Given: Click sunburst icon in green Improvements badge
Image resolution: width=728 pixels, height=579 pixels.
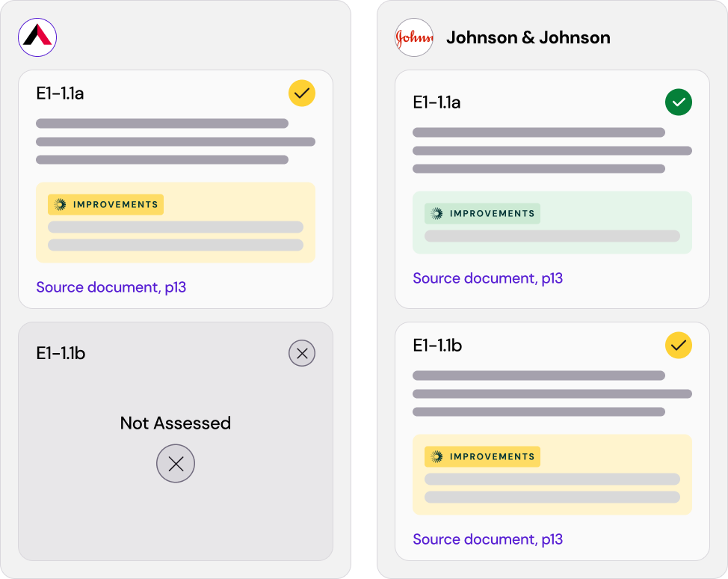Looking at the screenshot, I should coord(437,214).
